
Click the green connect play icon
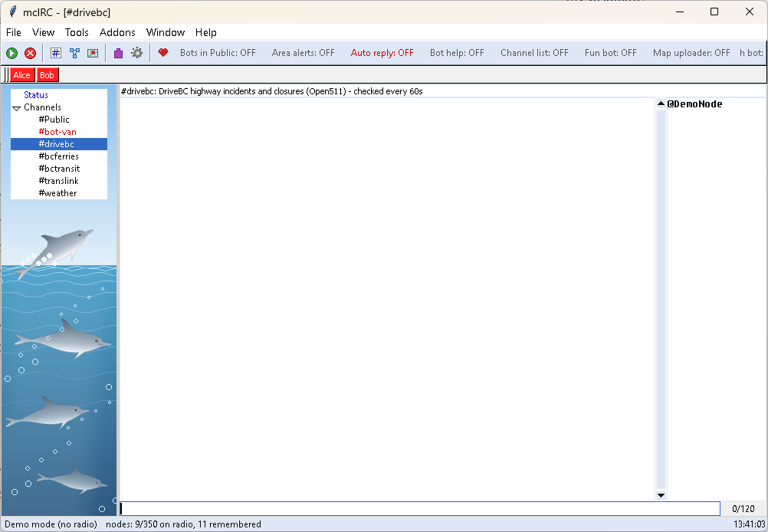[11, 53]
